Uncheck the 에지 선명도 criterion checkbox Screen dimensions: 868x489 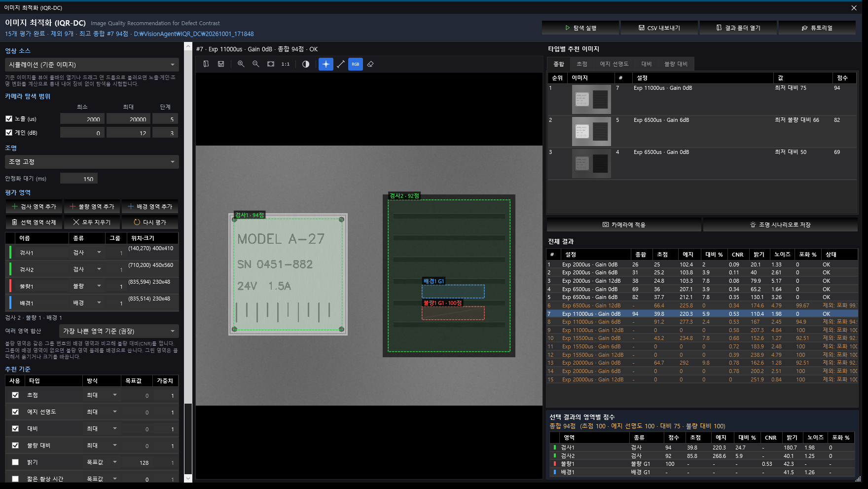(x=15, y=412)
